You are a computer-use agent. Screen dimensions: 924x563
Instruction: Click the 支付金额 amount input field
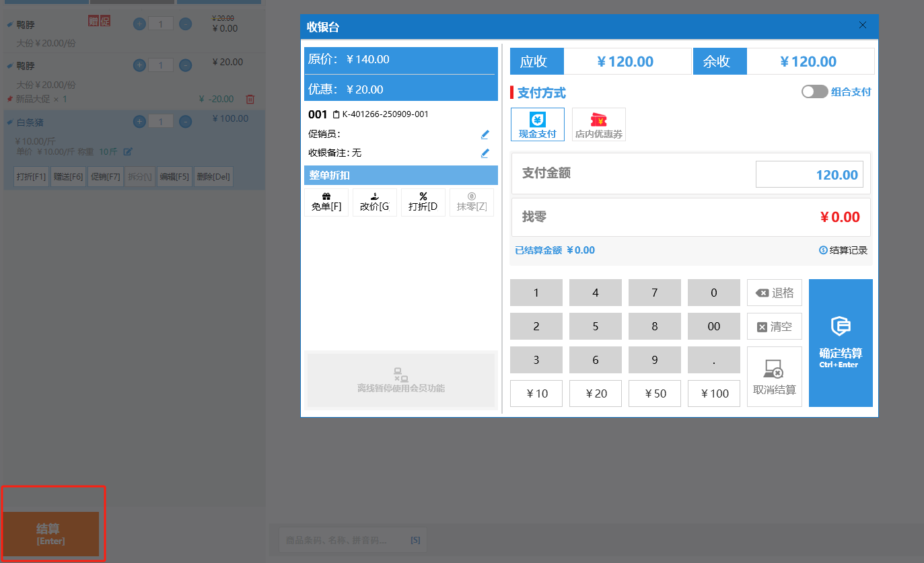click(809, 175)
